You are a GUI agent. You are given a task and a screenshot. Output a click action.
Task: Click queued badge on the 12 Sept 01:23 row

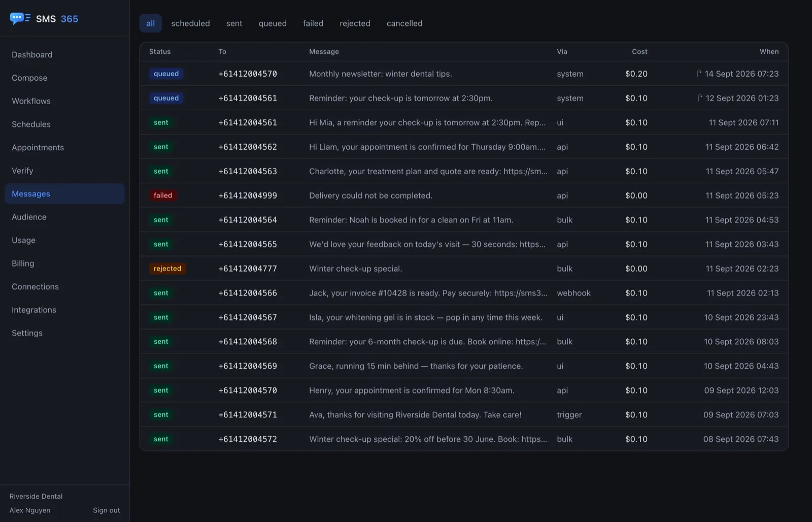[x=166, y=98]
